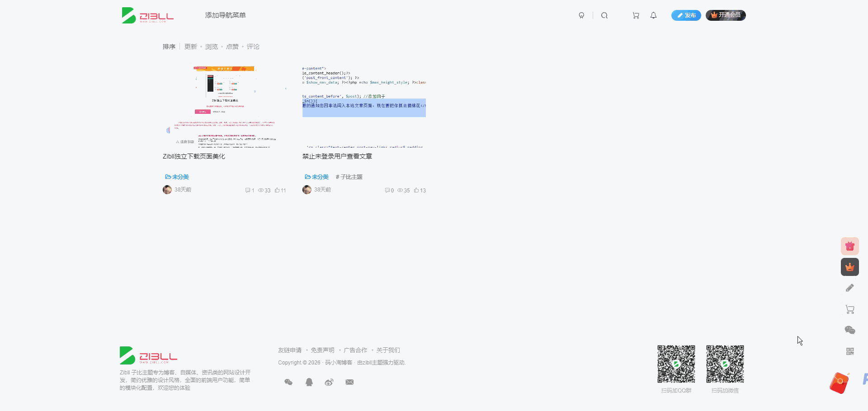Open the cart icon in the floating sidebar
Screen dimensions: 868x411
tap(850, 309)
